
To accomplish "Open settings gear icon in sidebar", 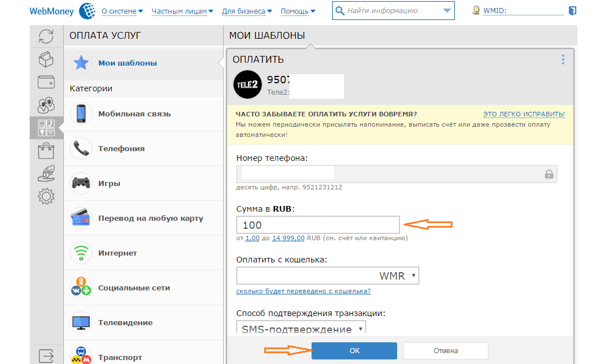I will click(x=46, y=196).
